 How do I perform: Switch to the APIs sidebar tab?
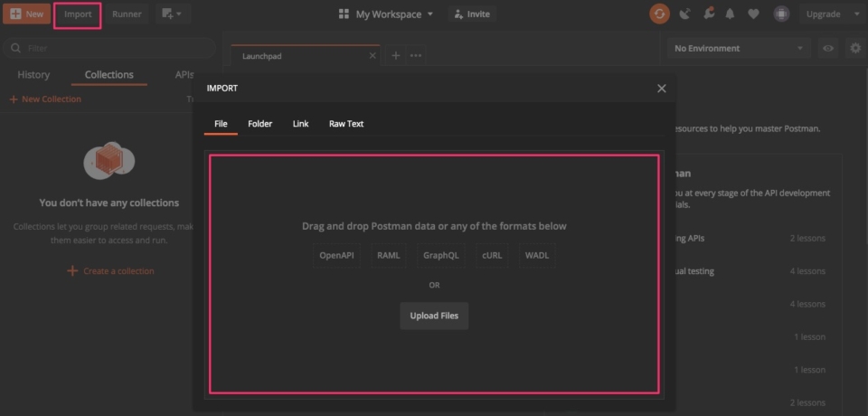184,75
